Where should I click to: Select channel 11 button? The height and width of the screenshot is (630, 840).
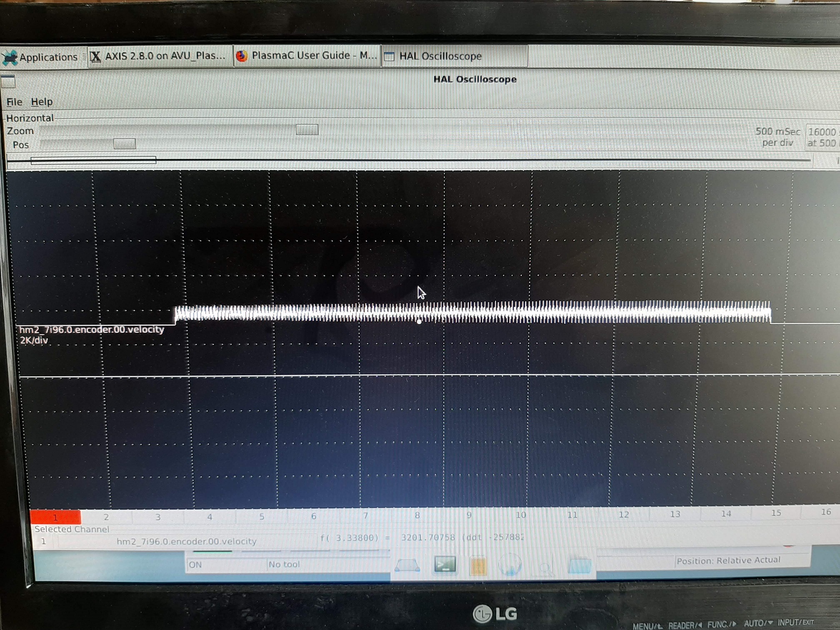click(572, 515)
